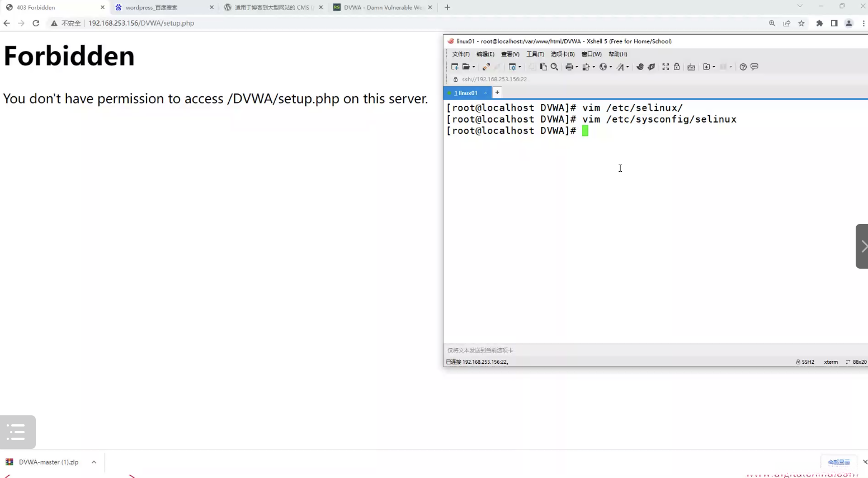
Task: Open the 文件(F) menu in Xshell
Action: coord(461,54)
